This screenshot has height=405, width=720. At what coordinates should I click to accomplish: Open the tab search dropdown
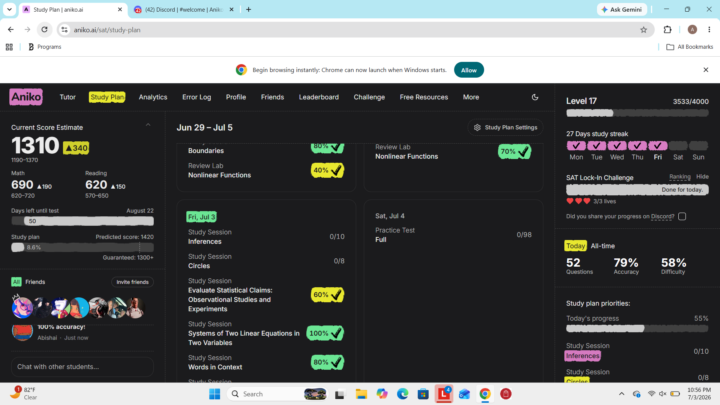(x=9, y=9)
